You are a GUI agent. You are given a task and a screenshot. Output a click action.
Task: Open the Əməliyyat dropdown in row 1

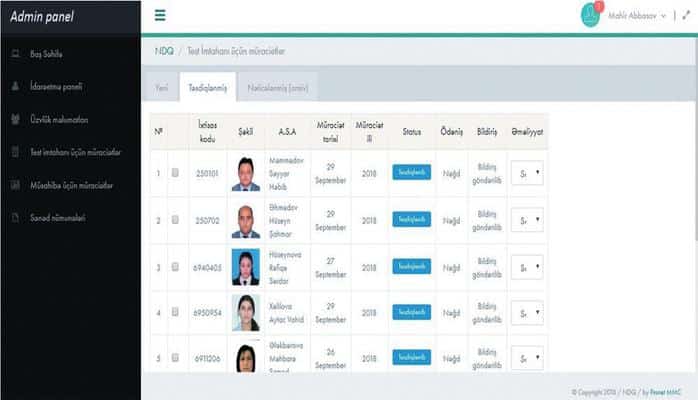coord(526,174)
